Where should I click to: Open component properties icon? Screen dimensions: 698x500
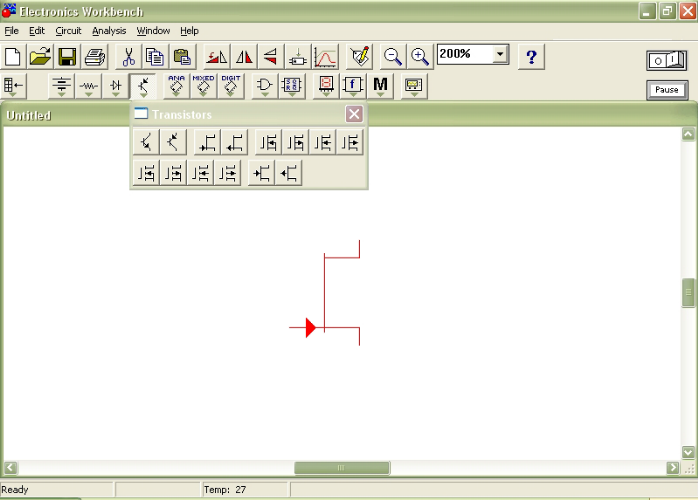359,57
